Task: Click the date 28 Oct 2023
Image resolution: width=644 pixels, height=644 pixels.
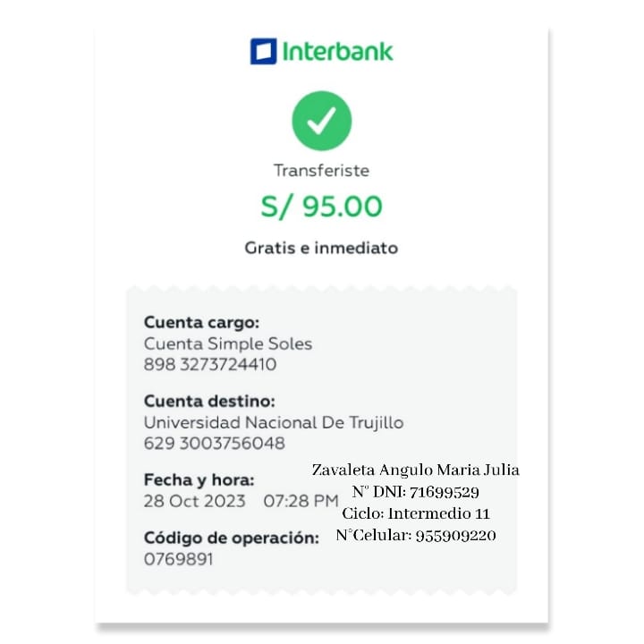Action: pos(194,501)
